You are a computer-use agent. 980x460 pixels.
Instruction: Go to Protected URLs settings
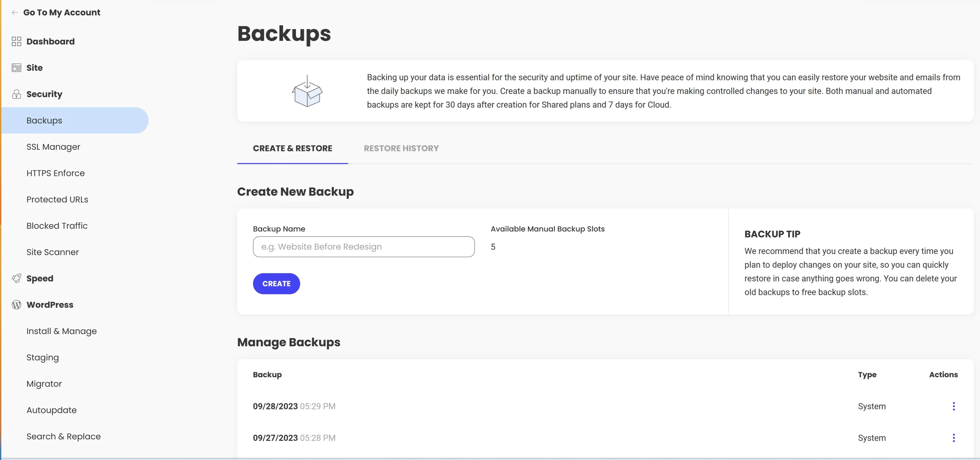(x=57, y=199)
